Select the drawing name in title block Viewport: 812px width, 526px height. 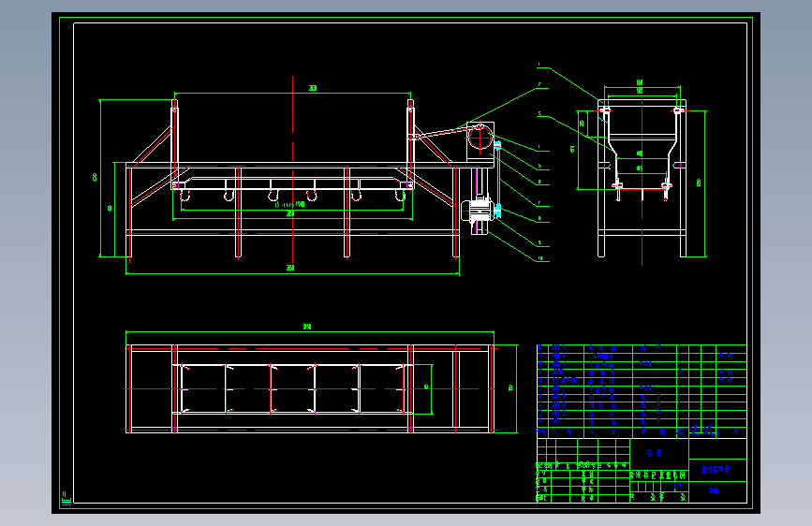click(x=716, y=470)
